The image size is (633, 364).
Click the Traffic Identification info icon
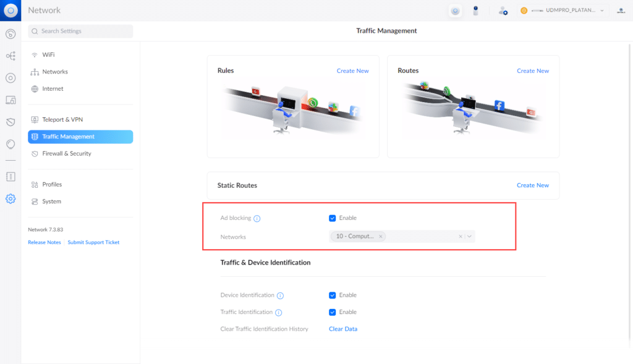click(278, 313)
